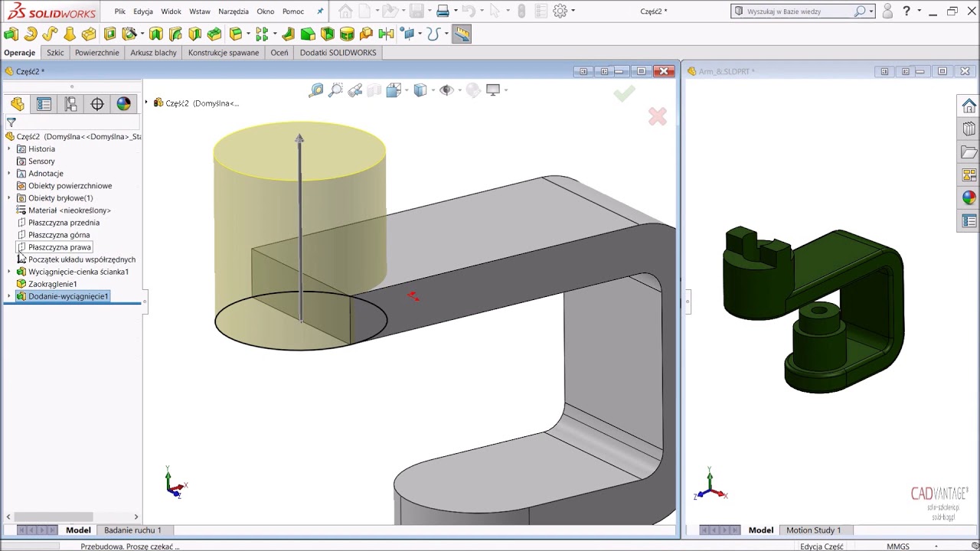Open the FeatureManager design tree tab
This screenshot has width=980, height=551.
18,104
